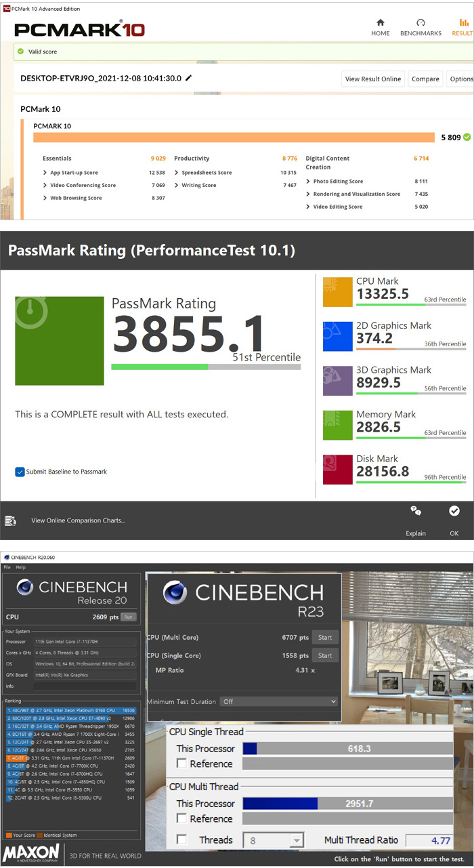Click the large green PassMark stopwatch tile
Viewport: 474px width, 868px height.
[x=60, y=340]
